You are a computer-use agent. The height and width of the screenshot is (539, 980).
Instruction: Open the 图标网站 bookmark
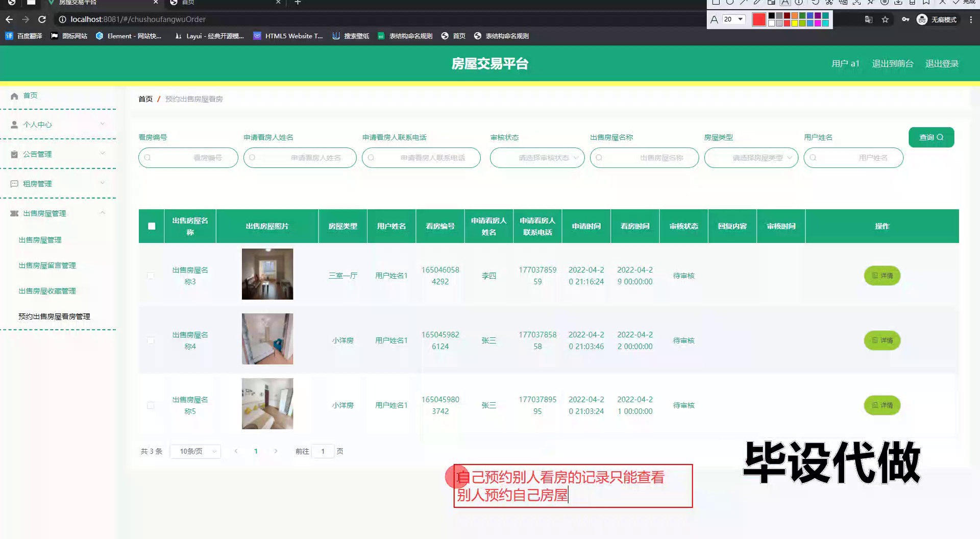point(69,36)
